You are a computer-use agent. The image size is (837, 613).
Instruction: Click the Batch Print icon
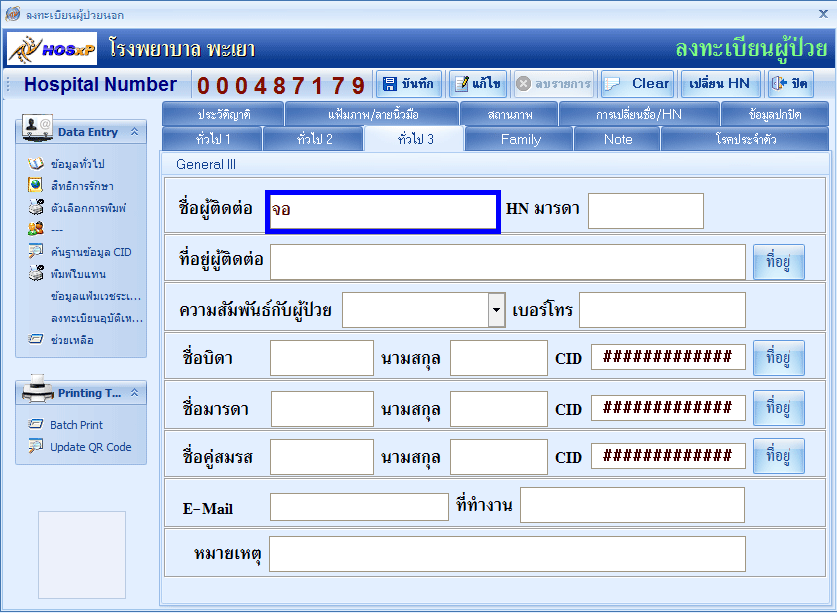click(36, 425)
